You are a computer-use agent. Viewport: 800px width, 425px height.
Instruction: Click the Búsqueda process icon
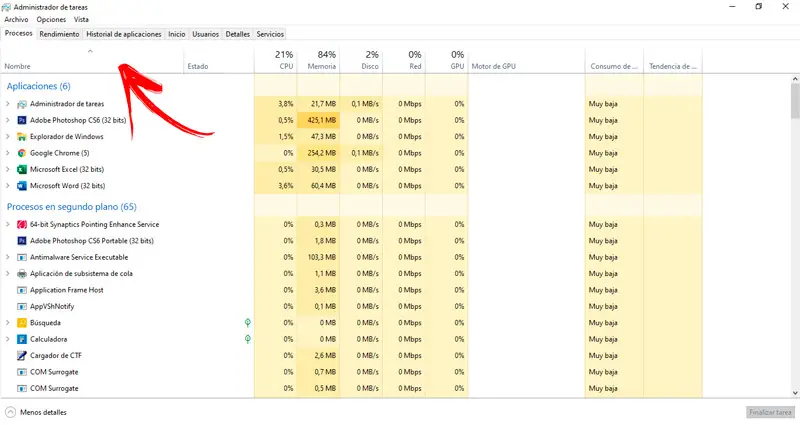pos(22,323)
